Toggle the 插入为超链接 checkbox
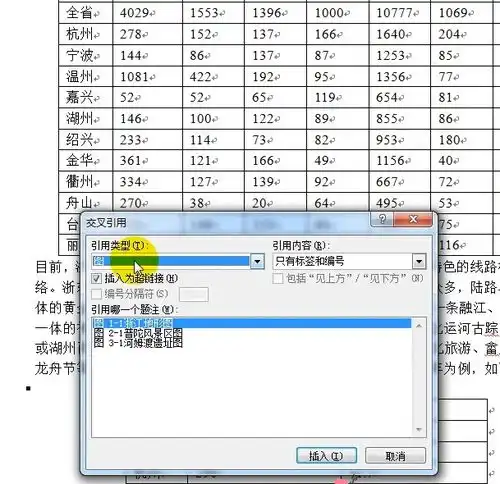The height and width of the screenshot is (484, 500). pyautogui.click(x=97, y=278)
